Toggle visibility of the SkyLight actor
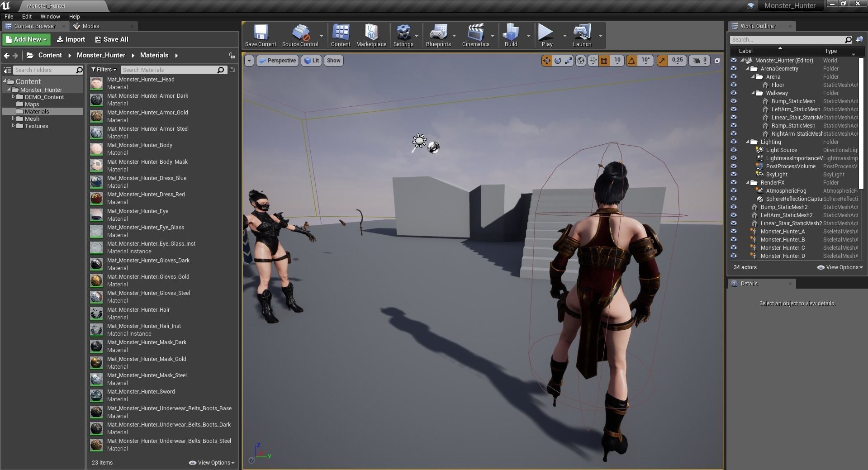 tap(734, 175)
